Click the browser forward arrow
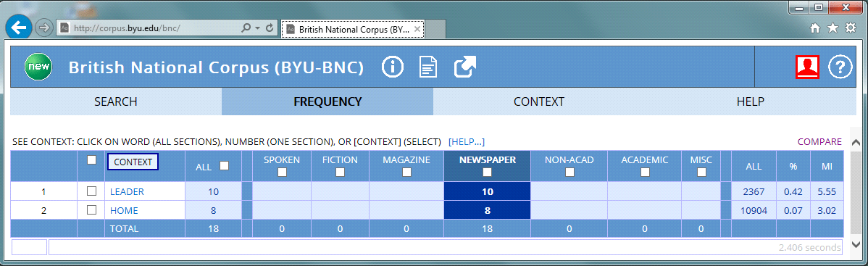 [x=43, y=27]
